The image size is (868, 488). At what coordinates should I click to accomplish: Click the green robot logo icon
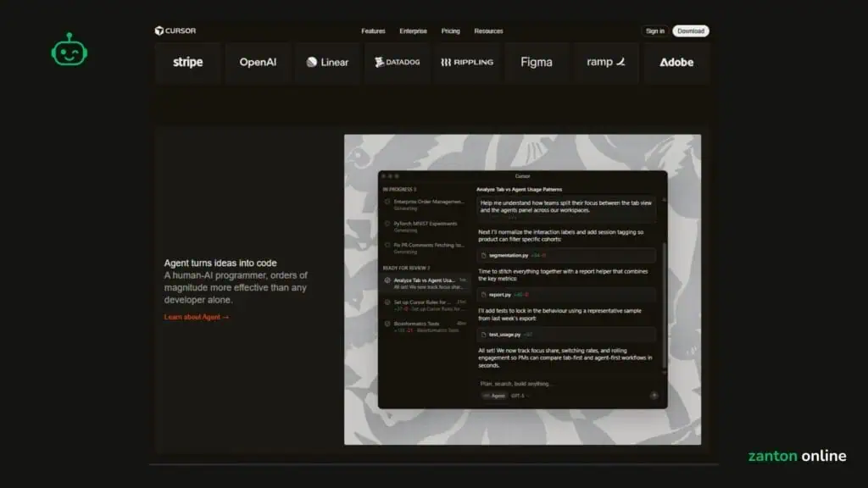[70, 50]
